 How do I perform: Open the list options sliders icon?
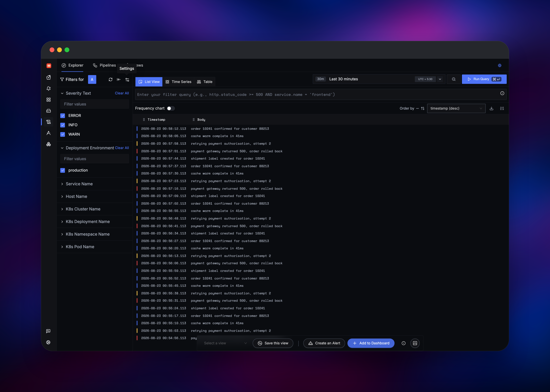pos(502,108)
